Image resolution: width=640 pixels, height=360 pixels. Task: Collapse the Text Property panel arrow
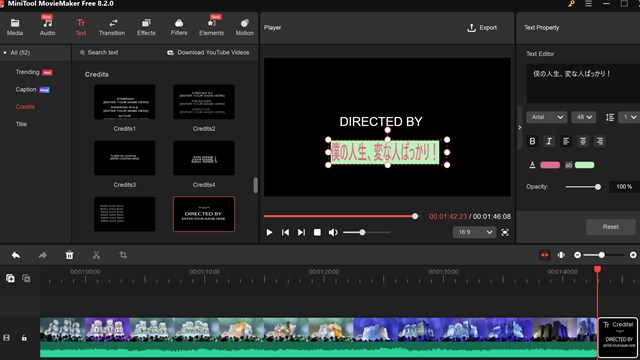coord(520,127)
